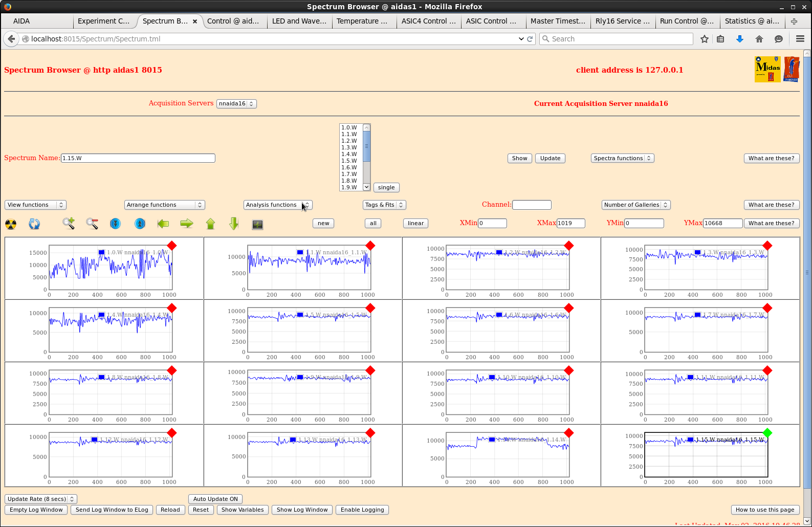Open the Firefox hamburger menu
Viewport: 812px width, 527px height.
(x=800, y=39)
